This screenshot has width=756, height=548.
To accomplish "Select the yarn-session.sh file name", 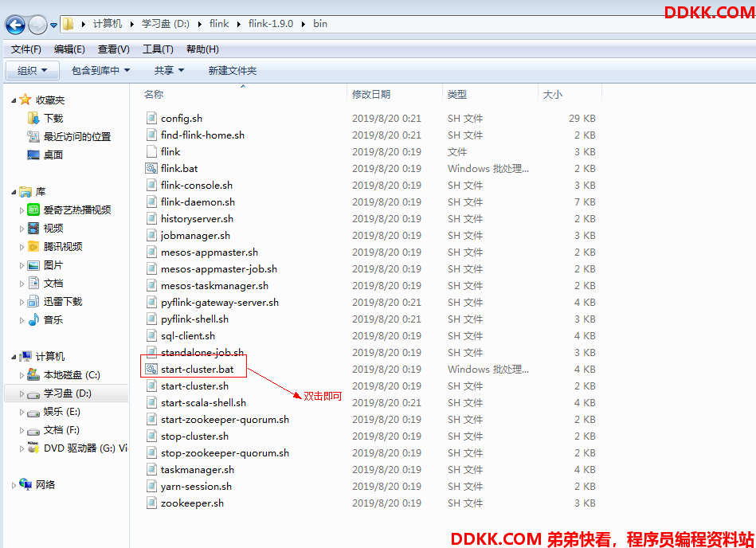I will point(196,487).
